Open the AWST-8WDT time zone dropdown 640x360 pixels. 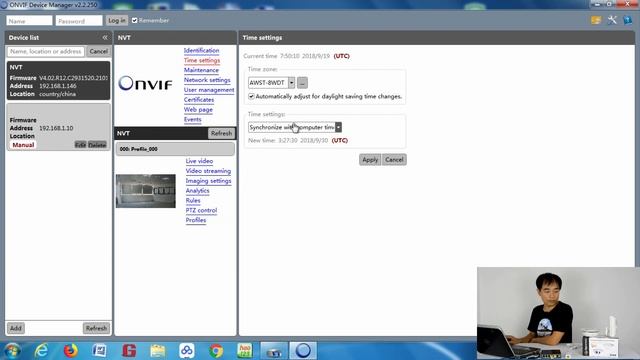[291, 82]
